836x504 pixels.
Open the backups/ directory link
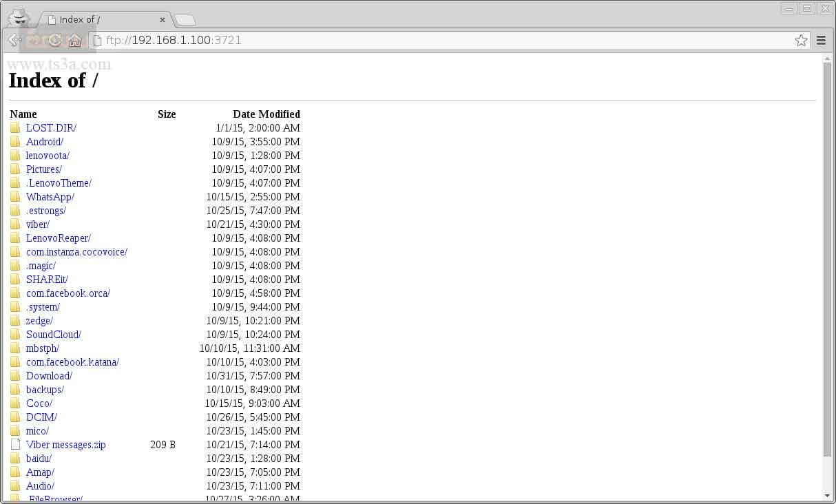coord(45,390)
